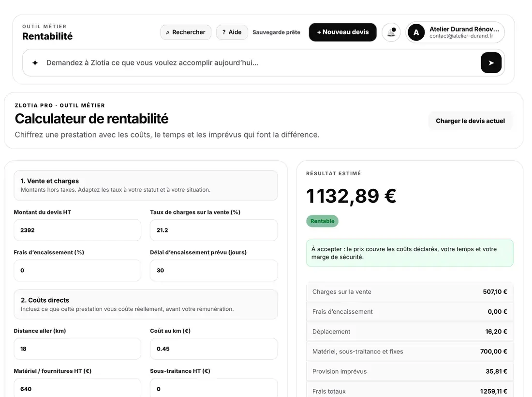Viewport: 532px width, 397px height.
Task: Click the RÉSULTAT ESTIMÉ label
Action: pyautogui.click(x=334, y=173)
